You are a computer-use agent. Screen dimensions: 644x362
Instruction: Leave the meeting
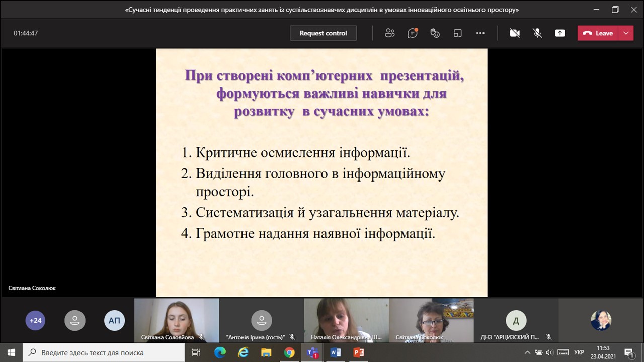(598, 33)
